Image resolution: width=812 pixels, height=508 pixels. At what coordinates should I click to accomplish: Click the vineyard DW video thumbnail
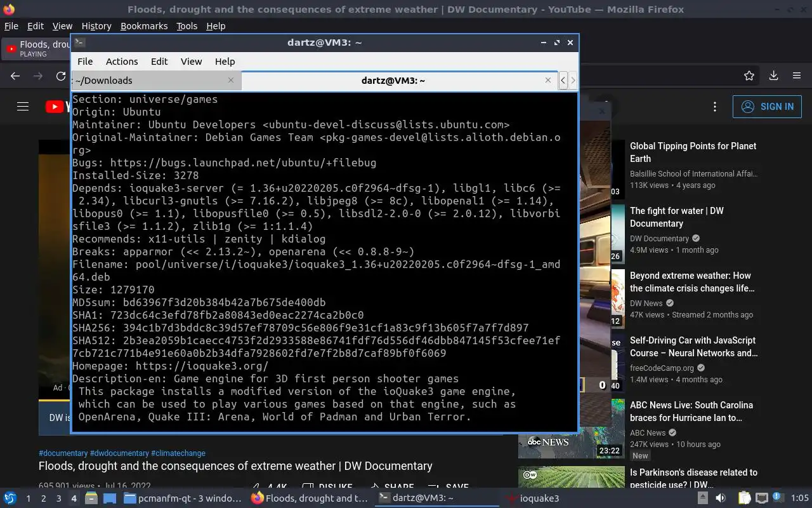point(572,477)
